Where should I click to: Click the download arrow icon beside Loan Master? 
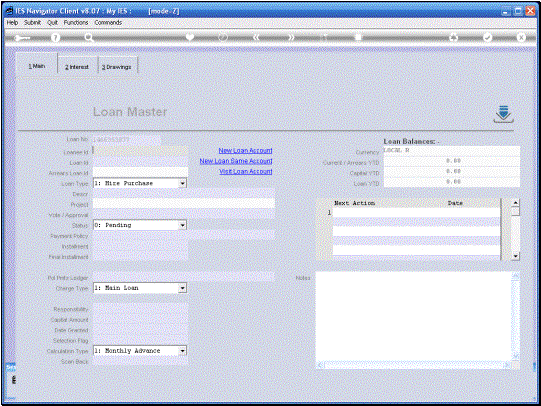[x=503, y=114]
